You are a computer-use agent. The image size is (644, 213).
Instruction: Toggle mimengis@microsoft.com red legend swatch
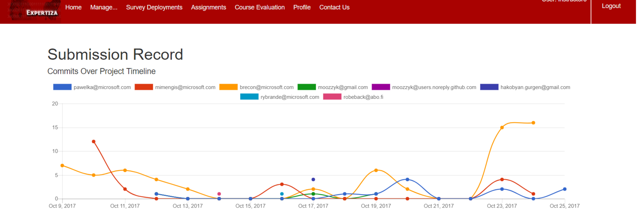144,87
